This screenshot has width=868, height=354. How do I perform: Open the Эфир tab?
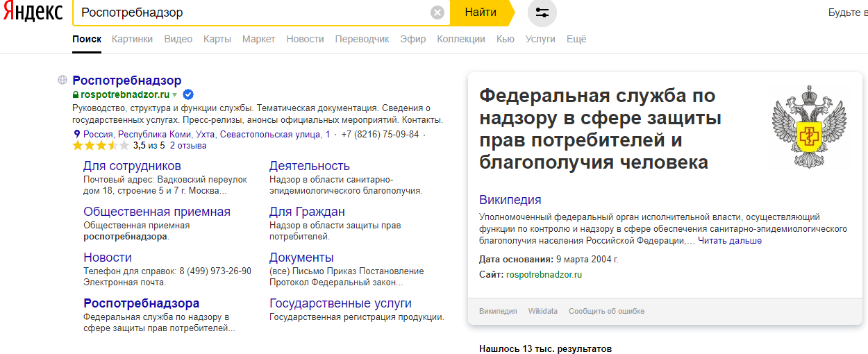point(413,40)
